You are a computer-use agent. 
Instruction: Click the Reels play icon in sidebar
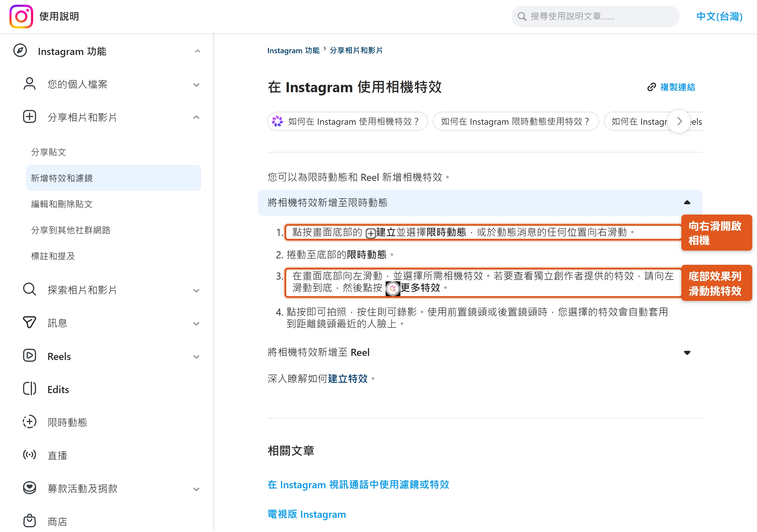tap(29, 356)
